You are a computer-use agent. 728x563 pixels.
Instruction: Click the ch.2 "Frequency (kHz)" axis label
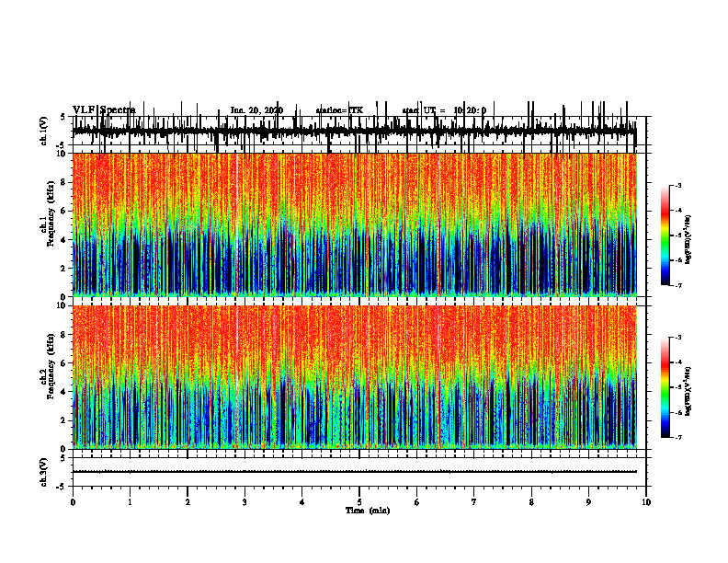(x=51, y=366)
